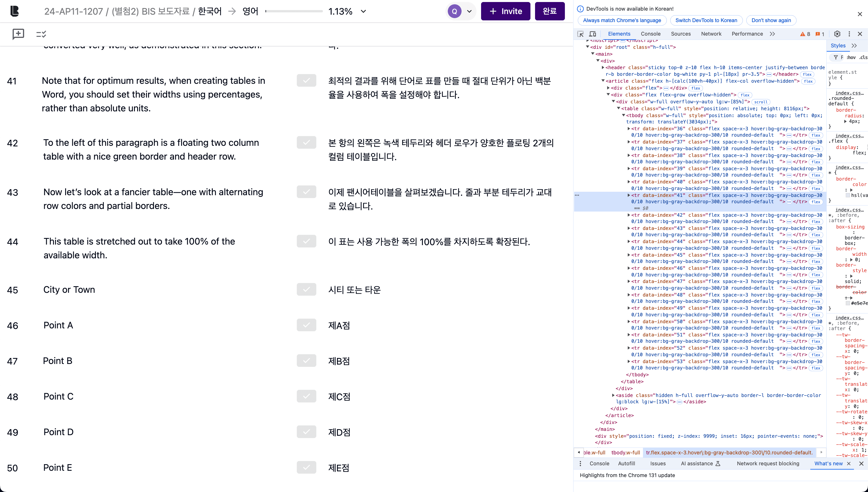Open Network request blocking drawer tab
This screenshot has width=868, height=492.
768,464
